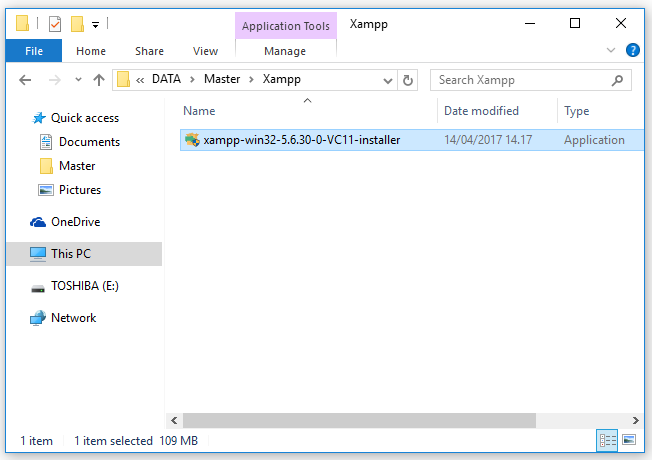Click the horizontal scrollbar thumb
Image resolution: width=652 pixels, height=460 pixels.
coord(359,420)
